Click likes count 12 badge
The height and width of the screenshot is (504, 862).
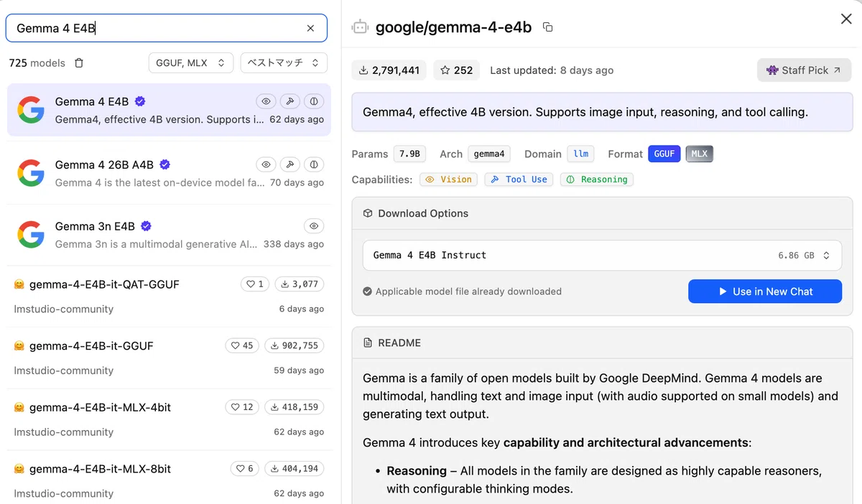pos(242,407)
